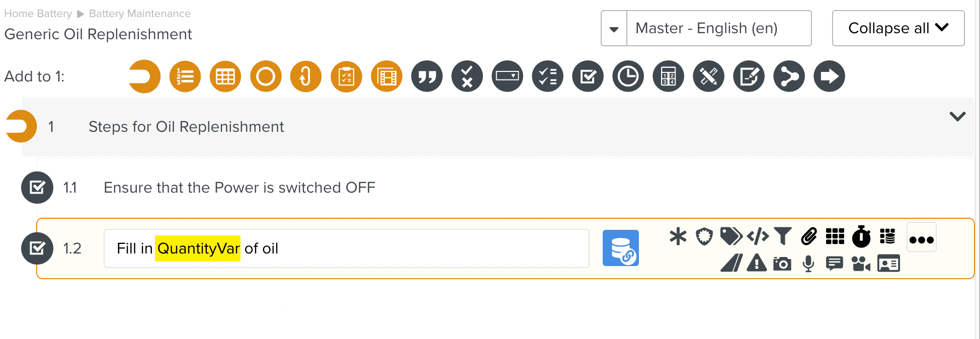Click the microphone audio icon

tap(808, 263)
